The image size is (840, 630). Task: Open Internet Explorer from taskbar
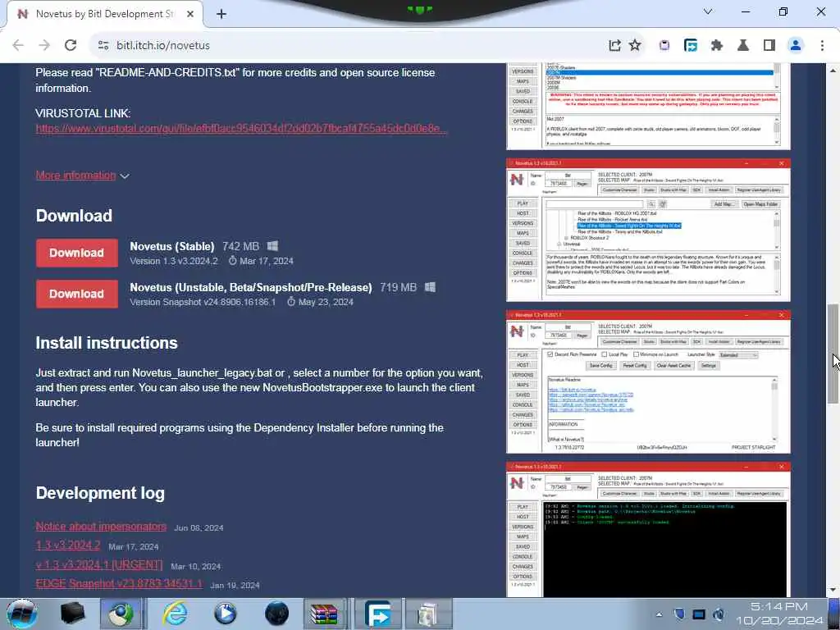point(175,614)
